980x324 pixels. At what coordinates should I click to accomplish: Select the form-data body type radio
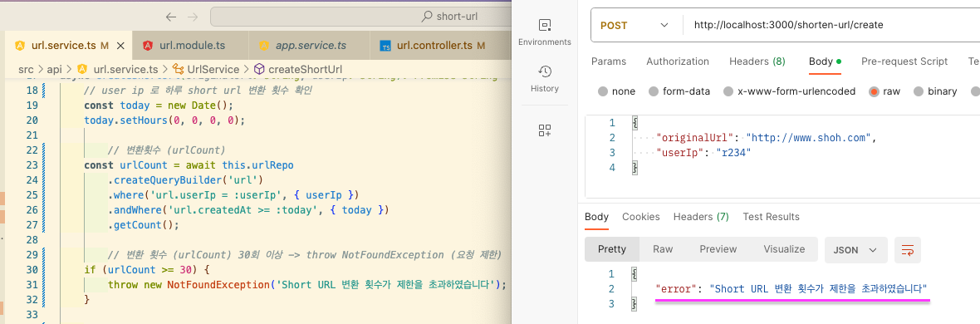(x=654, y=91)
